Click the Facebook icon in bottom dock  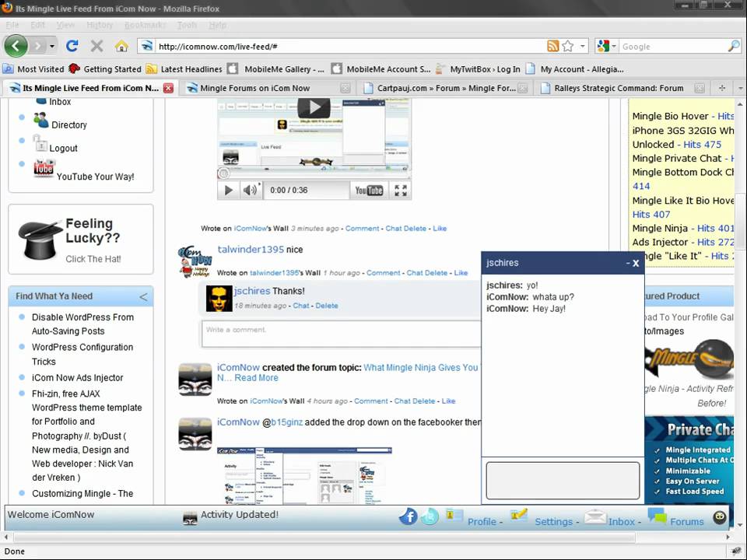click(x=408, y=516)
